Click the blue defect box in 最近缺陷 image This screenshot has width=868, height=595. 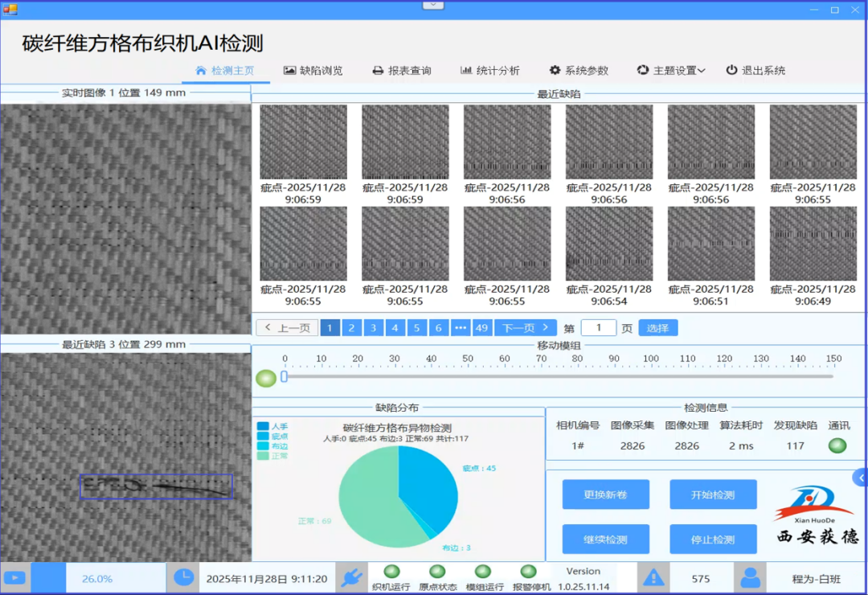pos(157,486)
